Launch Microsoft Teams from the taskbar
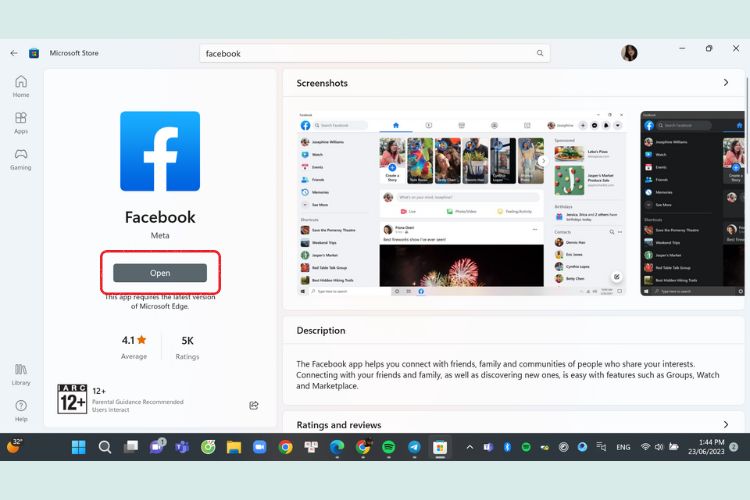Screen dimensions: 750x500 [x=182, y=447]
